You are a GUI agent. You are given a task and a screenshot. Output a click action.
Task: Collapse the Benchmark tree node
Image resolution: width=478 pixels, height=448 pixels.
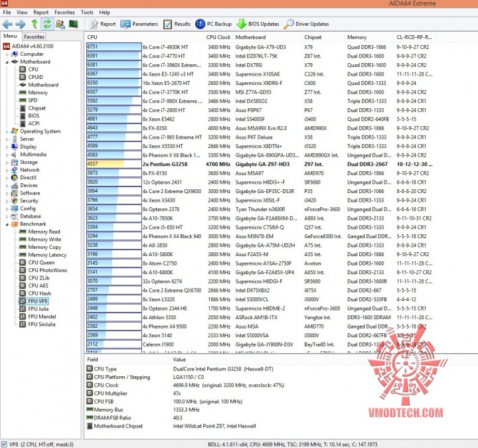coord(7,224)
